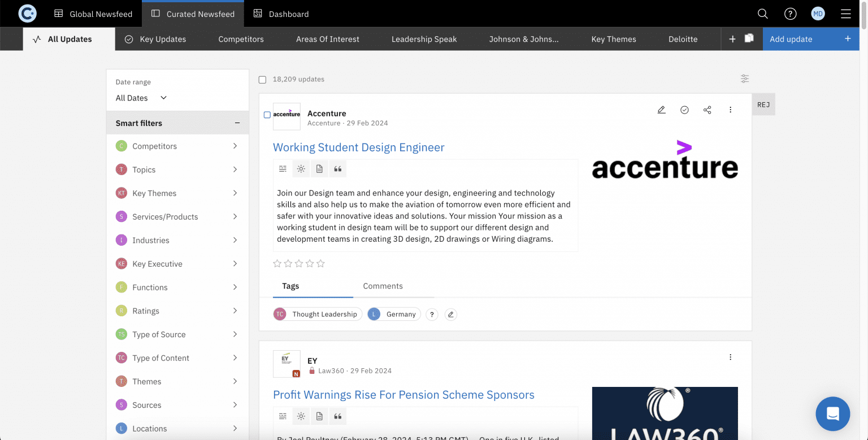This screenshot has height=440, width=868.
Task: Open the help question mark icon
Action: coord(790,14)
